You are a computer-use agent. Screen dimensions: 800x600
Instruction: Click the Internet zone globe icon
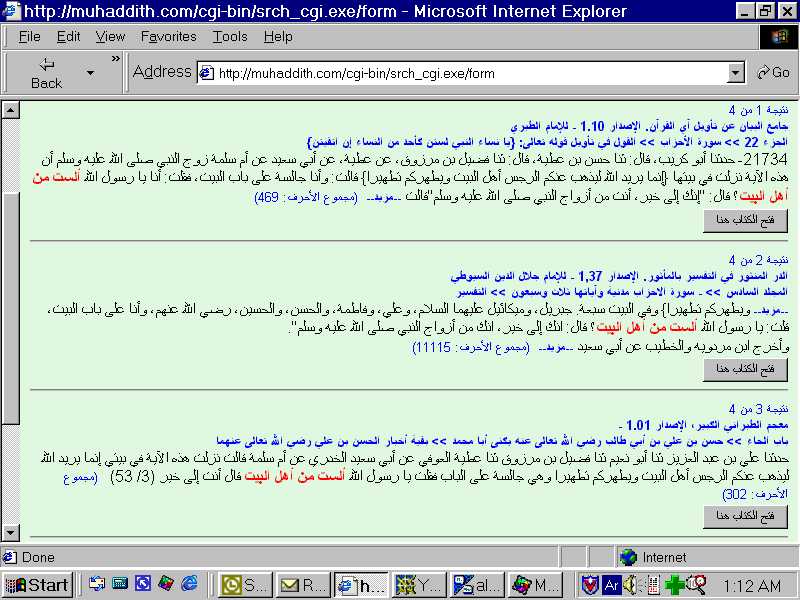[x=628, y=557]
